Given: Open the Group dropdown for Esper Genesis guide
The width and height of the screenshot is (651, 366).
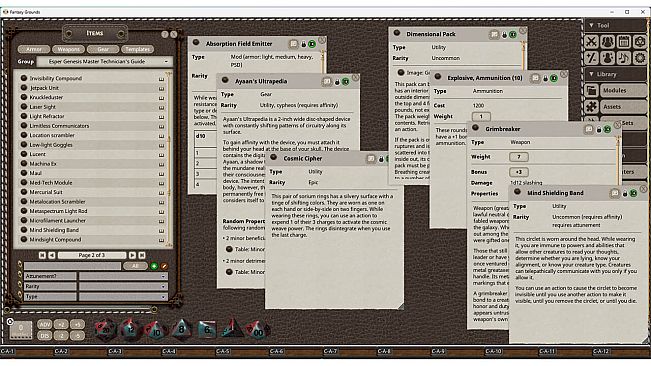Looking at the screenshot, I should (105, 61).
